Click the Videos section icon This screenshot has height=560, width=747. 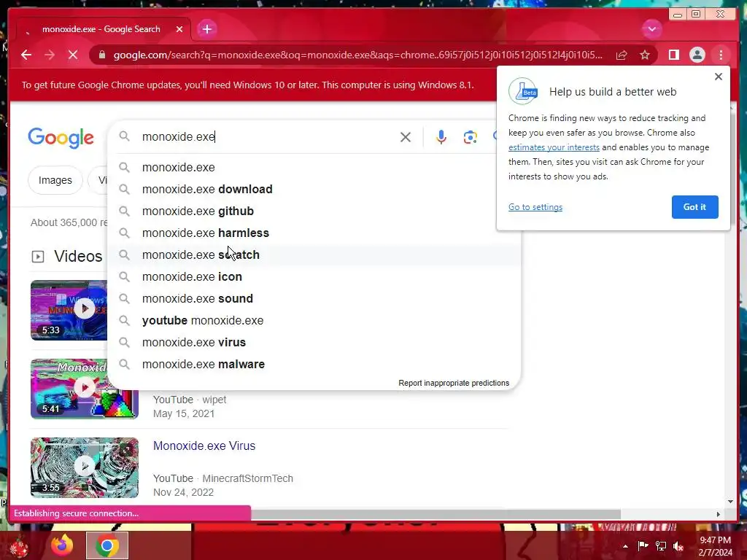[x=38, y=257]
